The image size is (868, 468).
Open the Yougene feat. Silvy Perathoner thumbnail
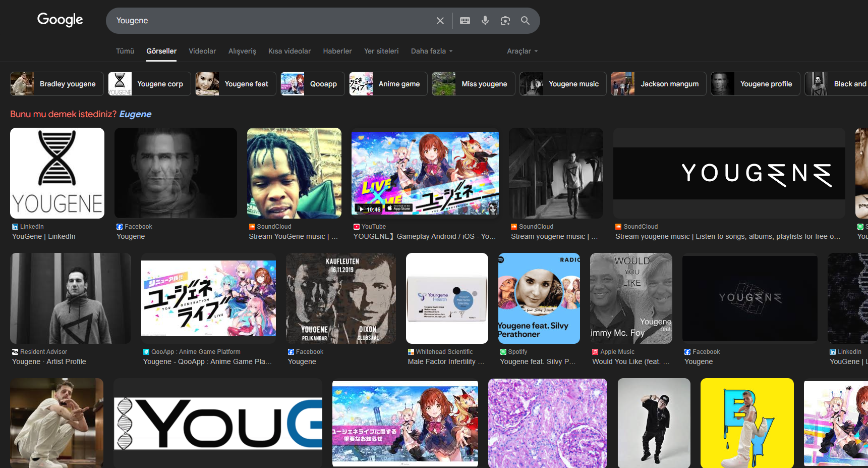pyautogui.click(x=539, y=298)
